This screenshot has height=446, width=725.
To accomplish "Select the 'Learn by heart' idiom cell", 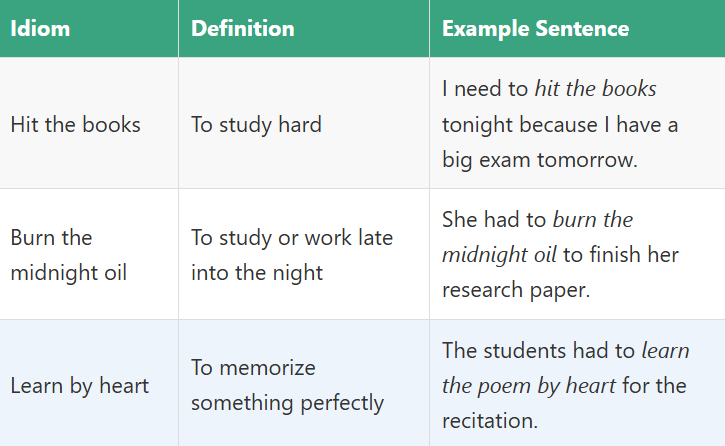I will pyautogui.click(x=79, y=385).
